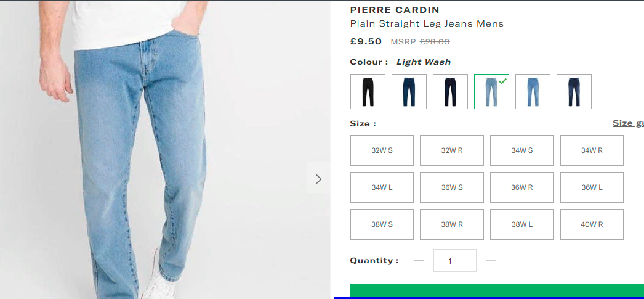Select size 36W L
This screenshot has width=644, height=299.
click(x=592, y=187)
